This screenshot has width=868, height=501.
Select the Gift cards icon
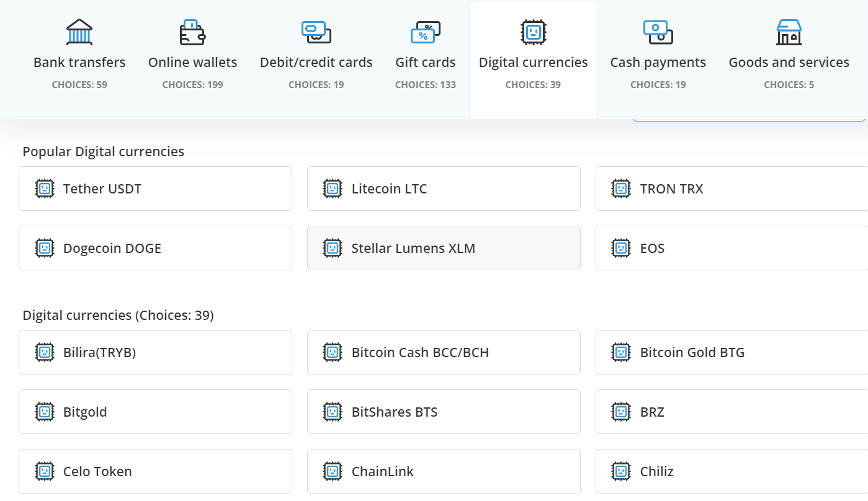point(426,31)
